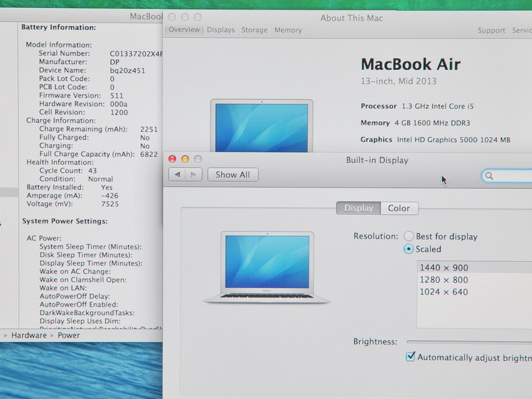Click the Device Name bq20z451 row

pyautogui.click(x=92, y=70)
